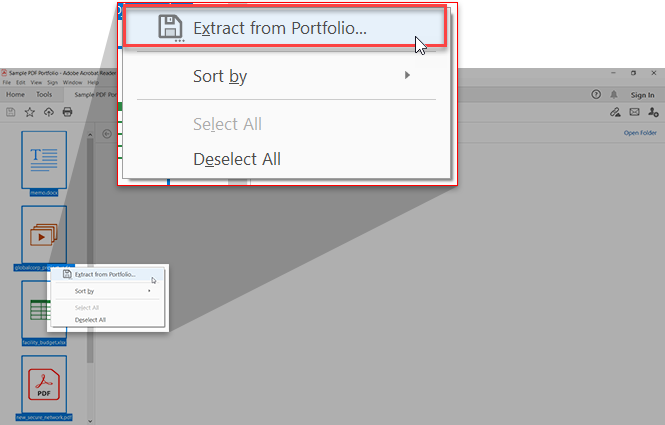Click the facility_budget.xlsx file name label
665x425 pixels.
(44, 342)
